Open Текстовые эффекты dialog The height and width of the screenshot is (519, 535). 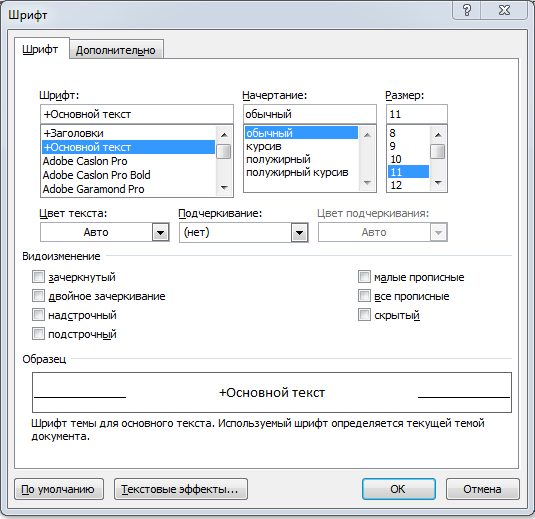tap(181, 489)
